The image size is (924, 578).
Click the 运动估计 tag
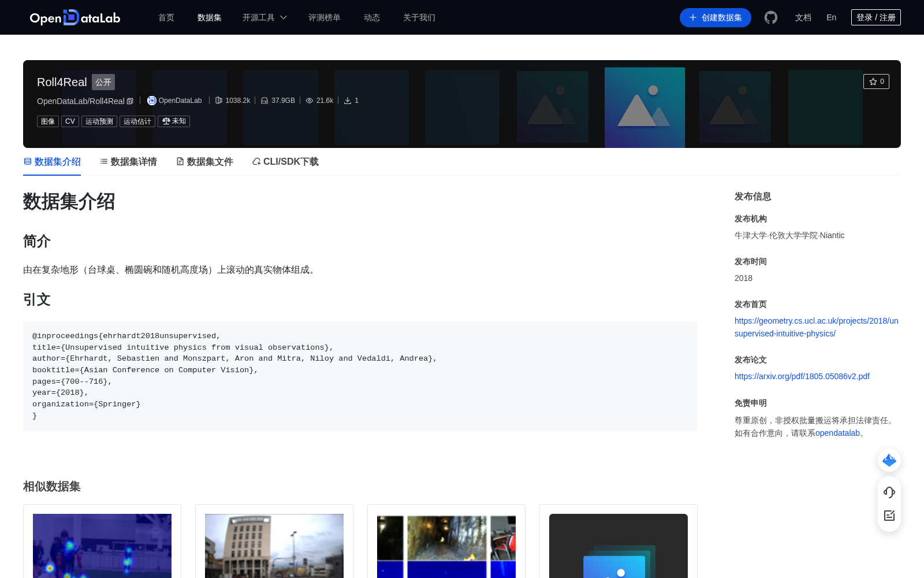pos(137,121)
